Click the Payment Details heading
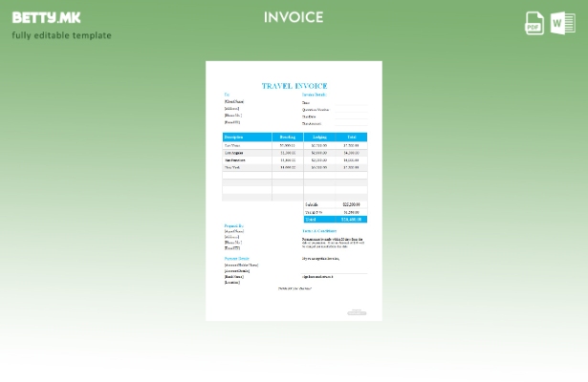The width and height of the screenshot is (588, 382). coord(237,258)
